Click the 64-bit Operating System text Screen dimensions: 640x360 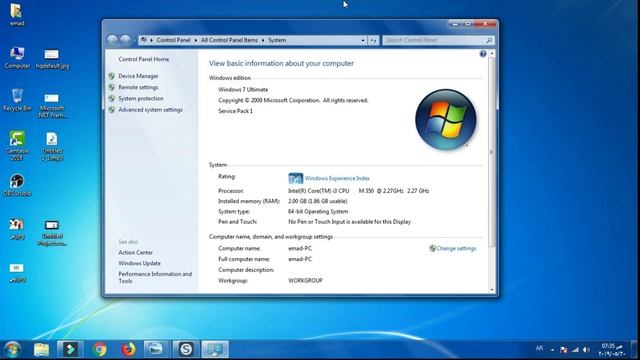(318, 211)
